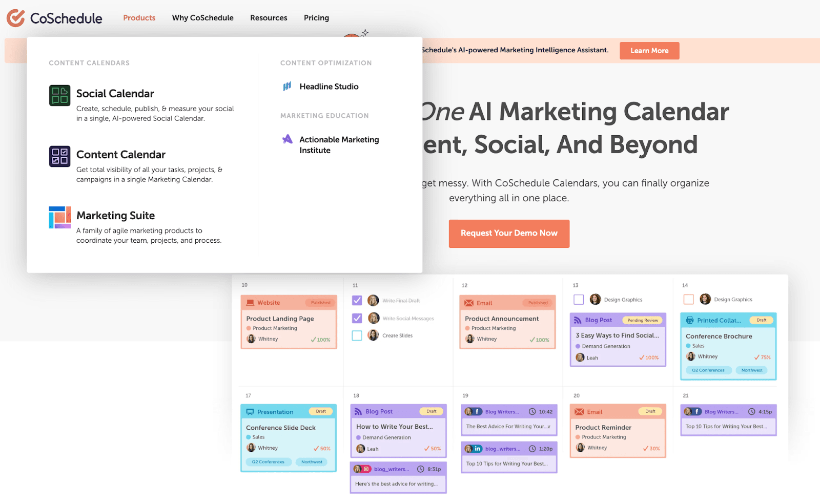Check the Create Slides task checkbox
820x504 pixels.
tap(357, 335)
